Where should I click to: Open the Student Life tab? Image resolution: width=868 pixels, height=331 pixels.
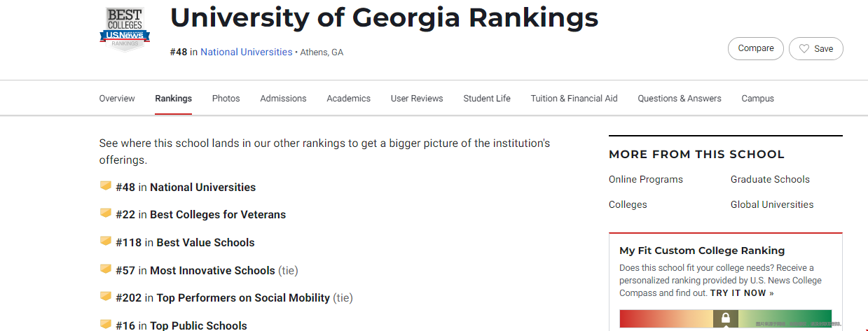pos(487,99)
